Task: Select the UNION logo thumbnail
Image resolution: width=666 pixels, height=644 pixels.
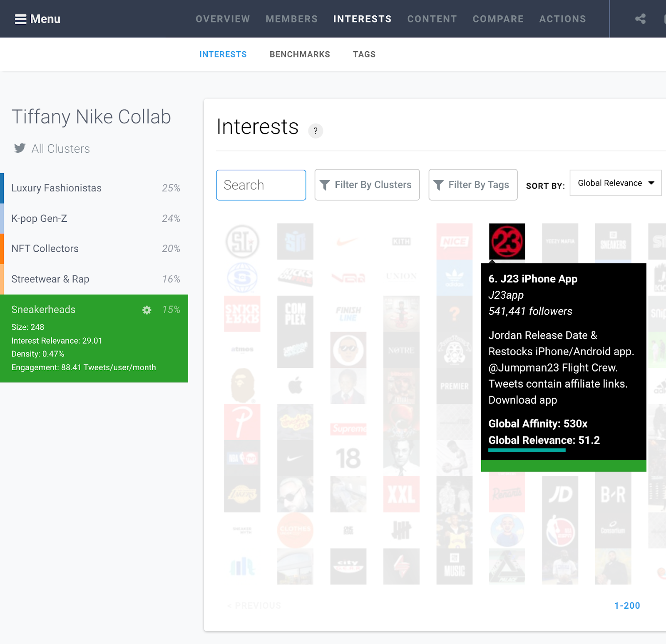Action: coord(401,277)
